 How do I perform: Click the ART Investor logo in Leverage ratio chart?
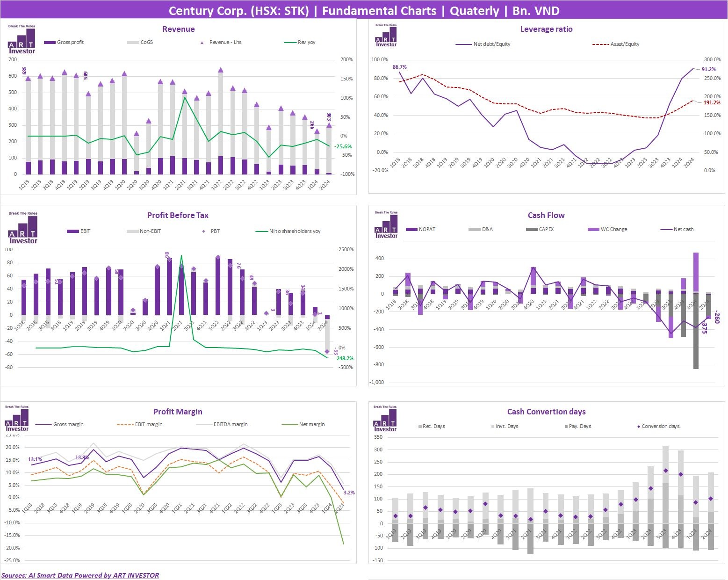click(x=386, y=35)
